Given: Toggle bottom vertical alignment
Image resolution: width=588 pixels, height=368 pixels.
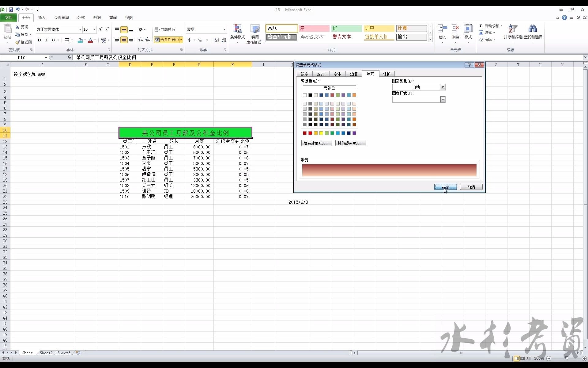Looking at the screenshot, I should [131, 30].
